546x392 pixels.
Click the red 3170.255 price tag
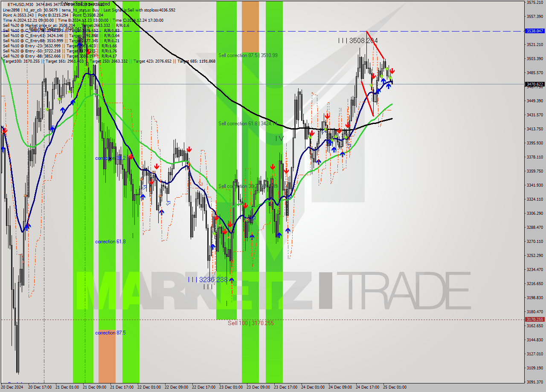click(x=534, y=319)
